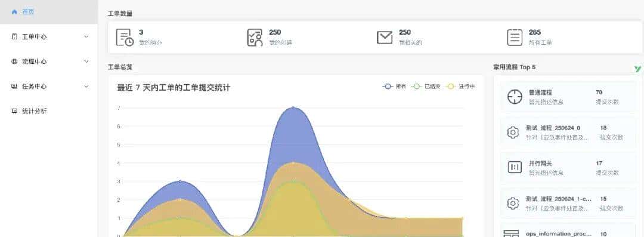Click the gear icon of 测试_流程_250624_1-c...
Screen dimensions: 644x237
point(513,203)
